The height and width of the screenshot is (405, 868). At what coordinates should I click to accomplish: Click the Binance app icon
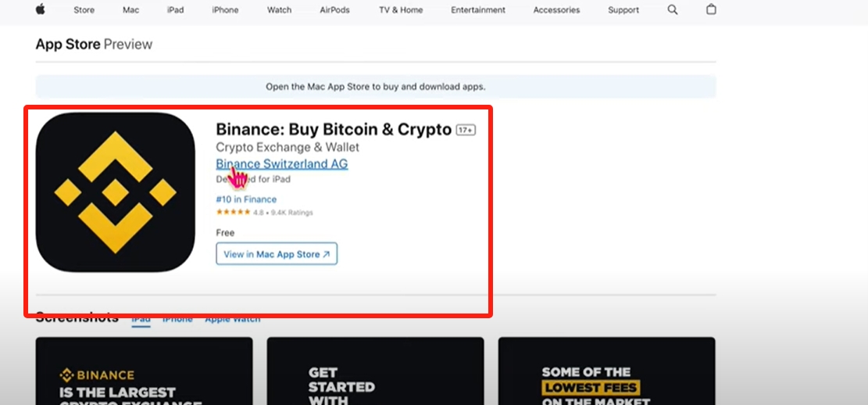pos(115,192)
